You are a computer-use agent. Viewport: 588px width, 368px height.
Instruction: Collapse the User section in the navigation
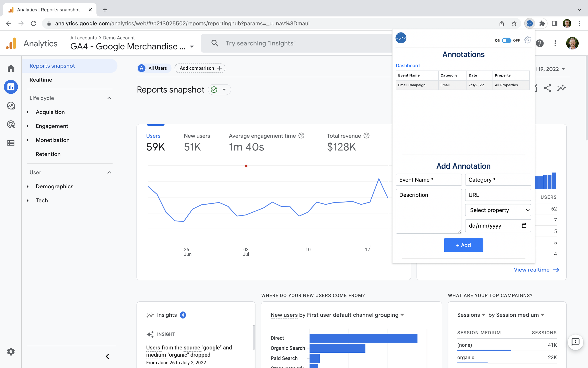pyautogui.click(x=109, y=172)
